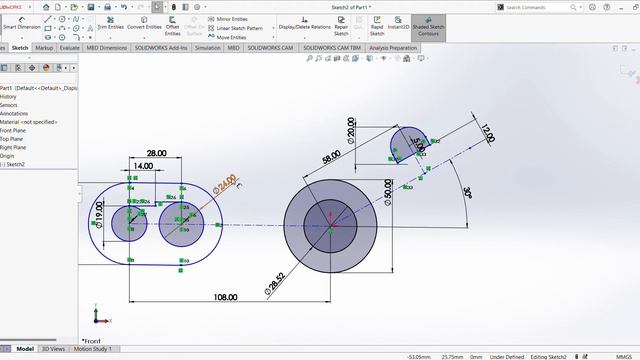Expand the Trim Entities dropdown arrow
Viewport: 640px width, 360px height.
tap(110, 38)
